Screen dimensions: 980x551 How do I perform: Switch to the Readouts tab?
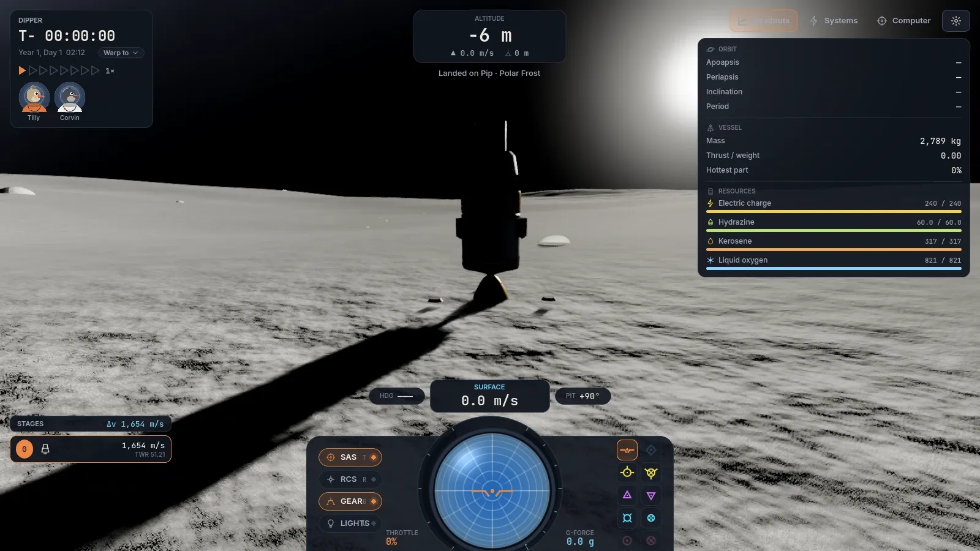(763, 21)
